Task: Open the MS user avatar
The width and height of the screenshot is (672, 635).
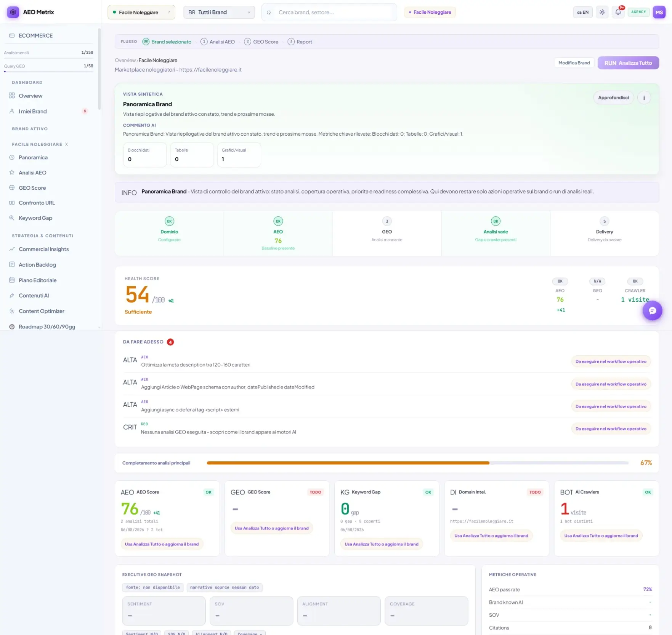Action: pyautogui.click(x=659, y=12)
